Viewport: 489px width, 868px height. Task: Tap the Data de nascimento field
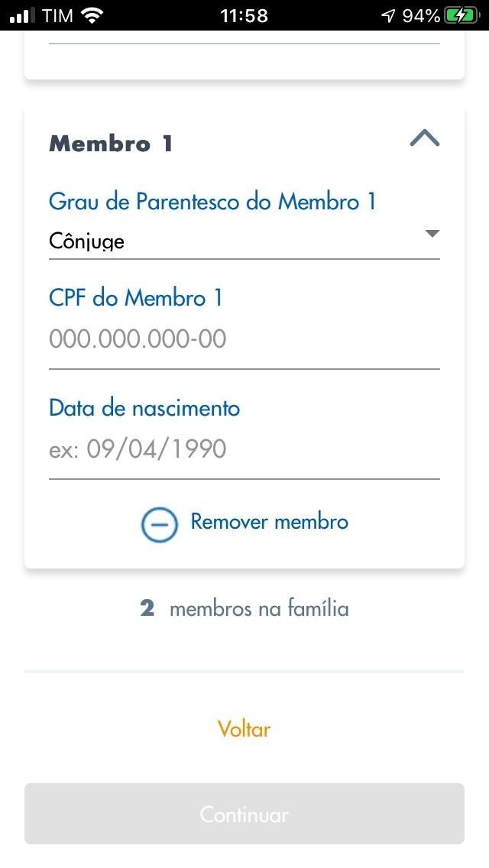click(x=244, y=449)
